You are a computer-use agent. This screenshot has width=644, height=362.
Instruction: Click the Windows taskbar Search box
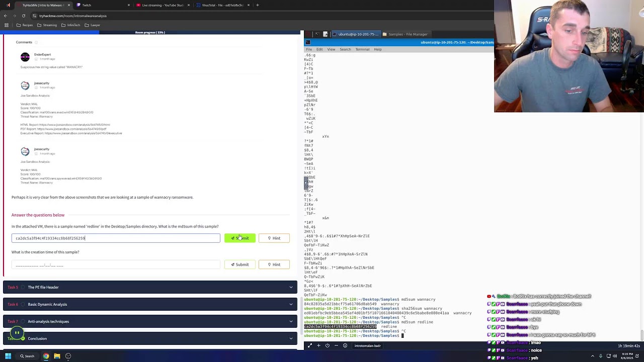[27, 356]
